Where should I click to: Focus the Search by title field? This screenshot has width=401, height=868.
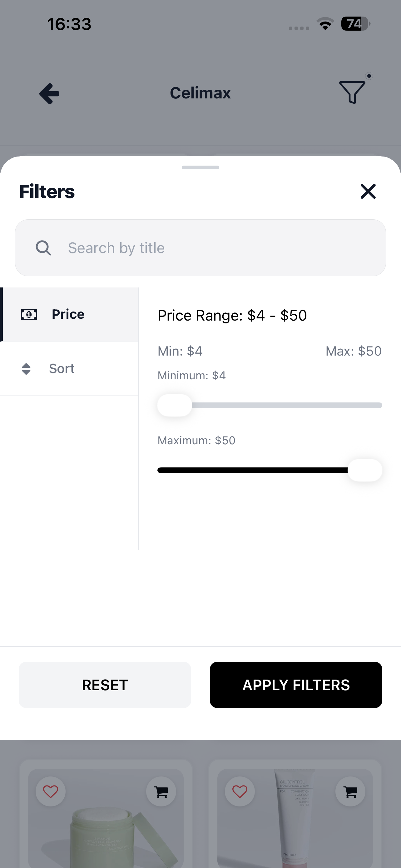(200, 248)
